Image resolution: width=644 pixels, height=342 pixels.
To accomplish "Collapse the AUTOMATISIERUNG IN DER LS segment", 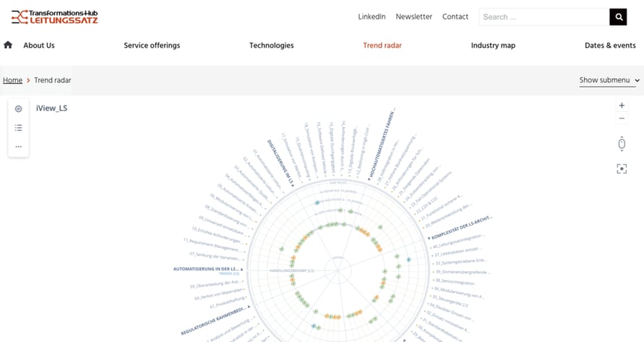I will click(x=208, y=269).
